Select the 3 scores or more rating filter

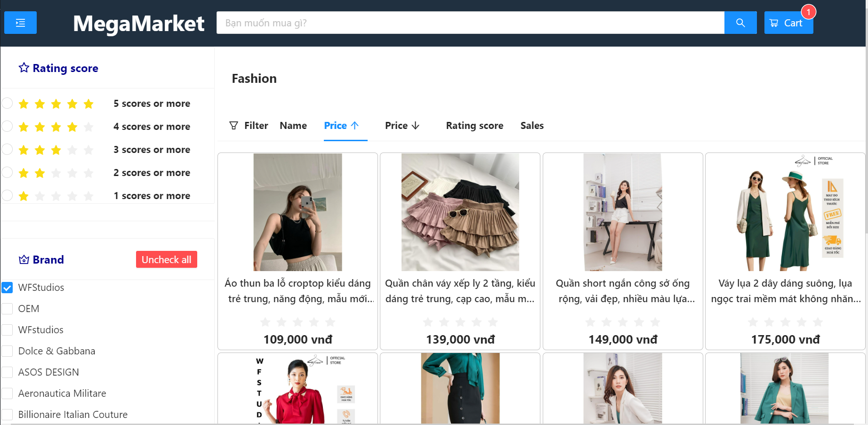[x=7, y=149]
